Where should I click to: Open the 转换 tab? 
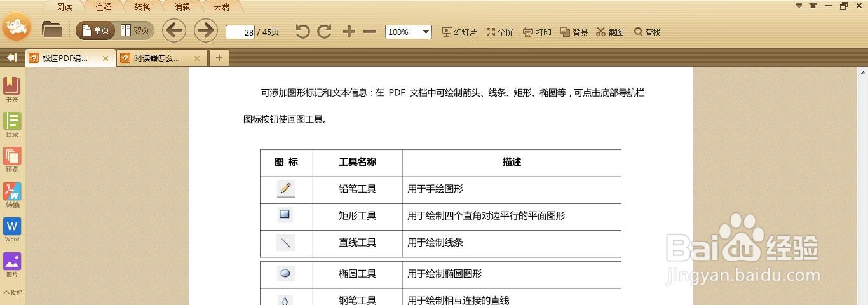142,7
